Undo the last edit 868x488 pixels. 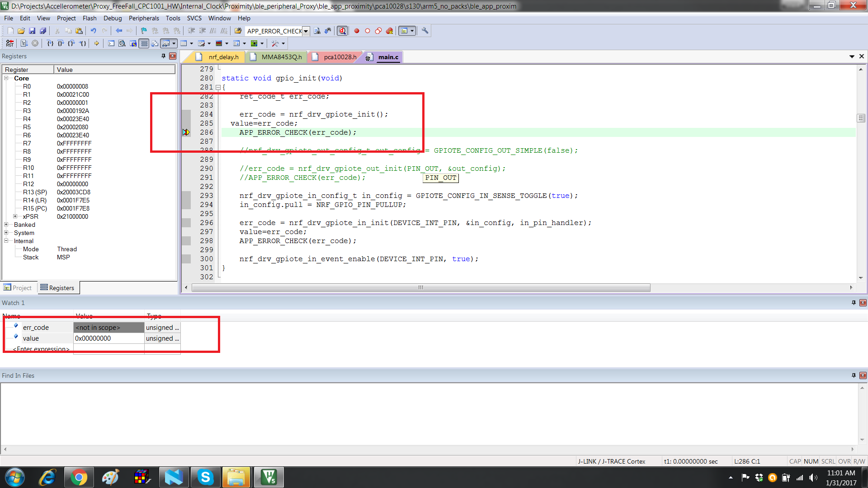93,31
